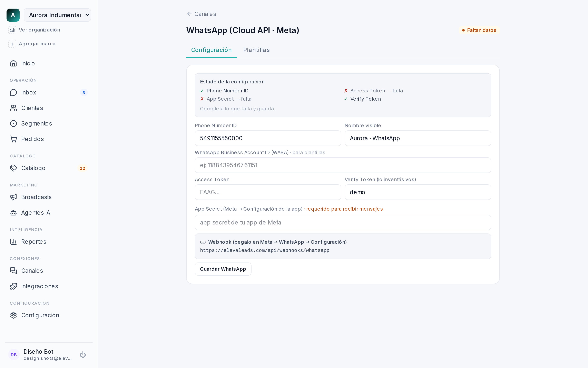Click the shopping cart Pedidos icon
The image size is (588, 368).
point(14,139)
